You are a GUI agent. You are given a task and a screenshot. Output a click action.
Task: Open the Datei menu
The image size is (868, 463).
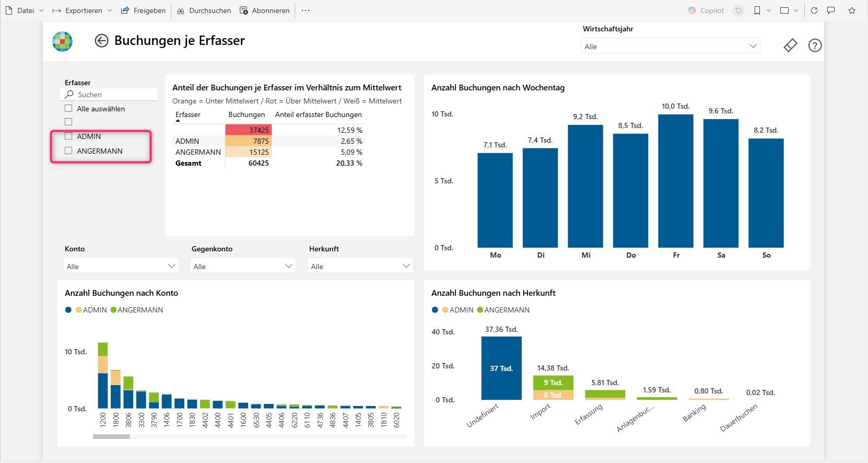25,10
